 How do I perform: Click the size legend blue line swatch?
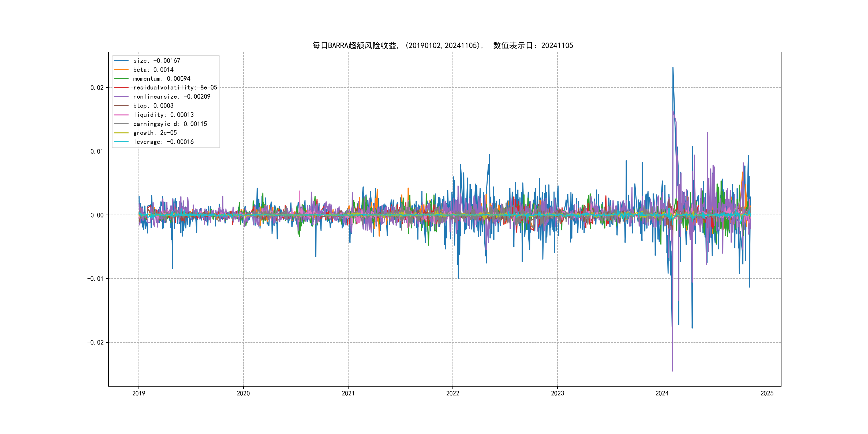(x=121, y=61)
